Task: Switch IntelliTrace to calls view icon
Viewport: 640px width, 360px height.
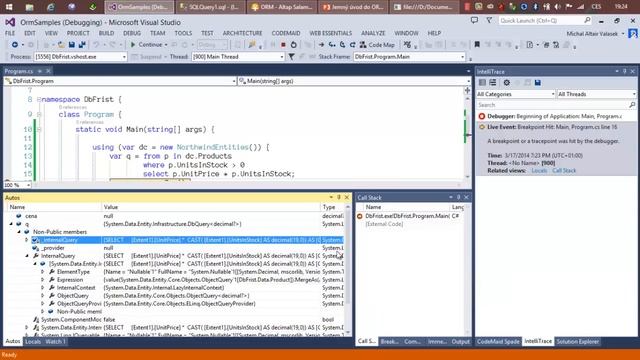Action: (493, 83)
